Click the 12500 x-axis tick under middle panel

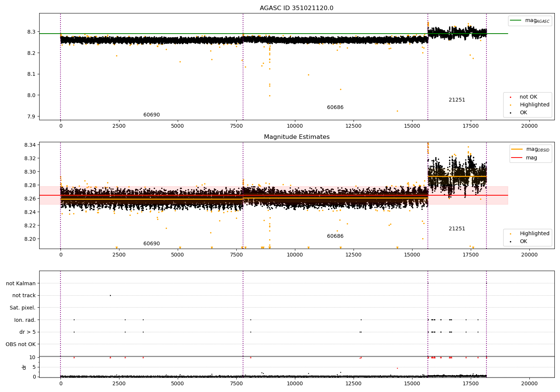tap(354, 255)
